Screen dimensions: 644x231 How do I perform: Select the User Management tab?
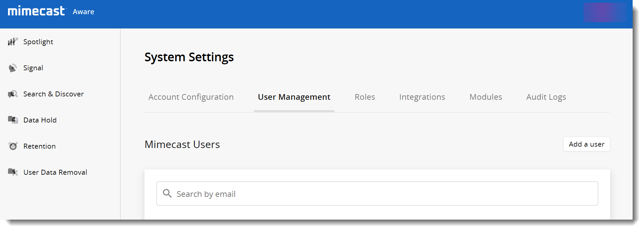(294, 97)
